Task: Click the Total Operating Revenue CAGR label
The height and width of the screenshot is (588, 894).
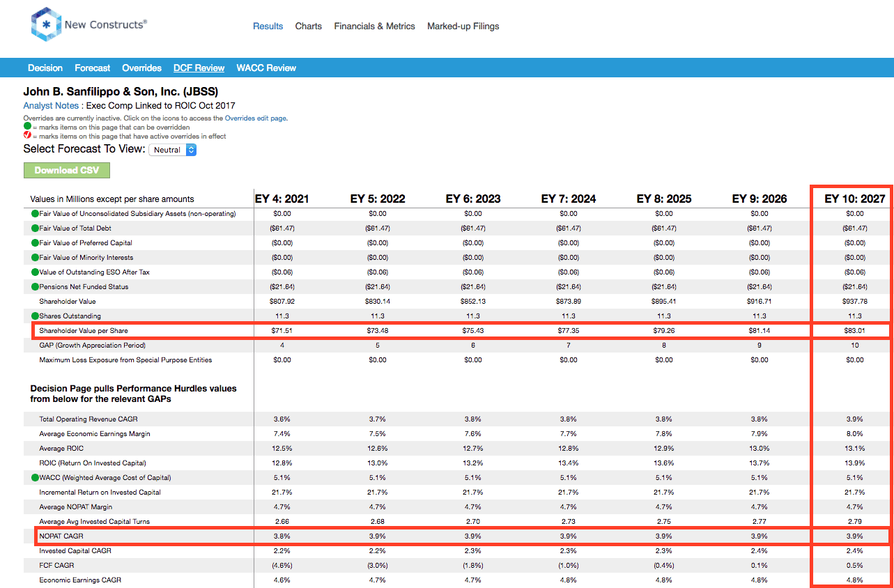Action: (88, 419)
